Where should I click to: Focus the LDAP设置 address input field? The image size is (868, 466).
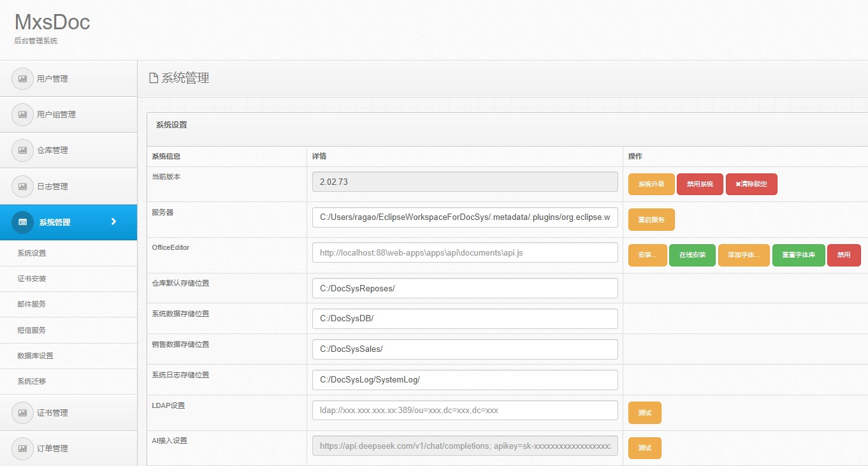[x=465, y=411]
